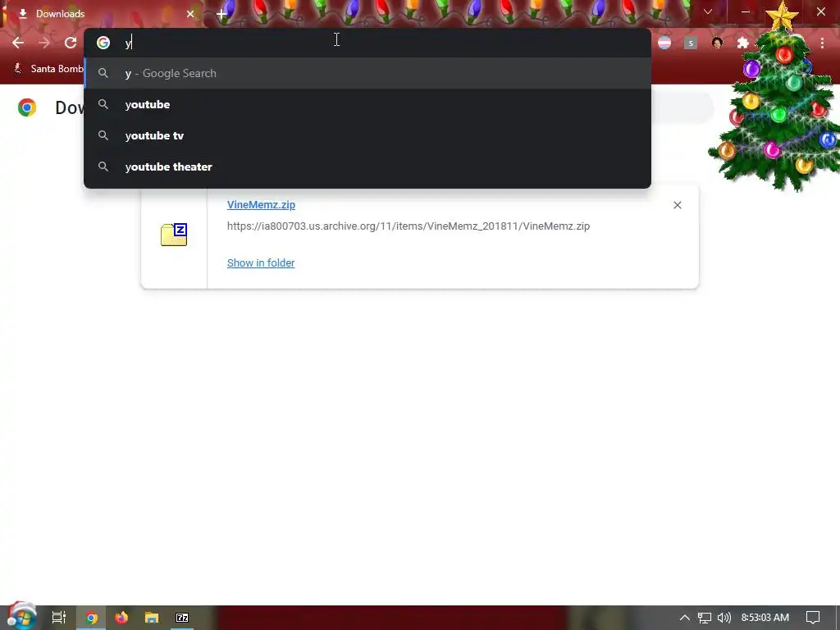This screenshot has width=840, height=630.
Task: Open the Windows Start button
Action: point(21,617)
